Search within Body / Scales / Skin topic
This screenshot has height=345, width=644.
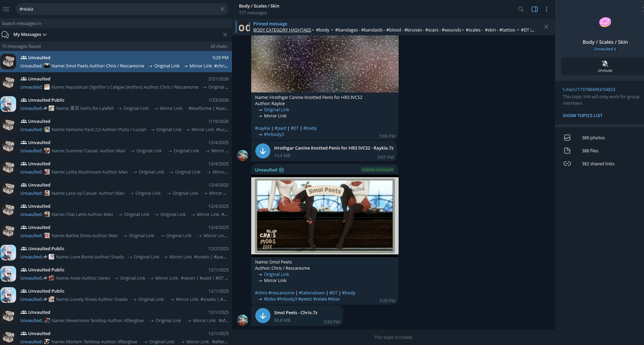coord(521,9)
